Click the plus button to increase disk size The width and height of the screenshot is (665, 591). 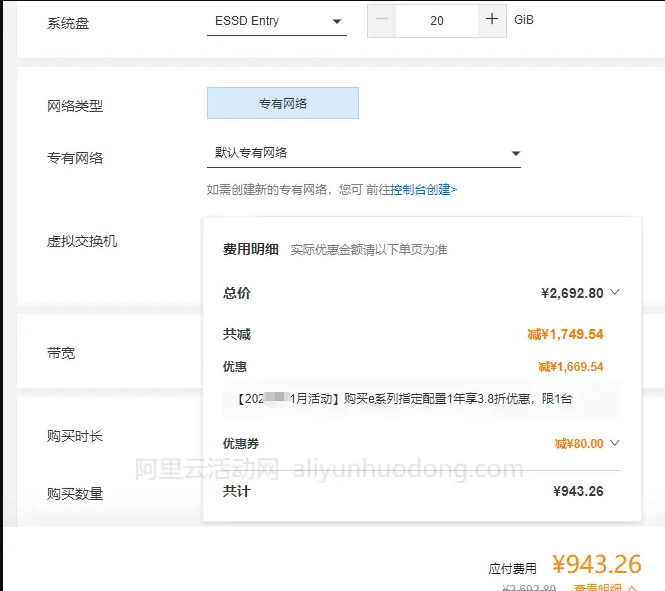(491, 20)
